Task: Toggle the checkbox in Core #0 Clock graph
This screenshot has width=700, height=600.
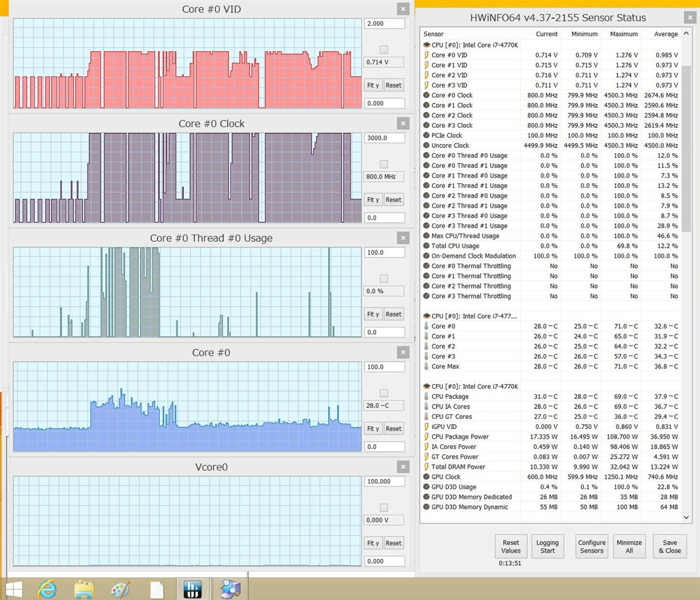Action: 383,164
